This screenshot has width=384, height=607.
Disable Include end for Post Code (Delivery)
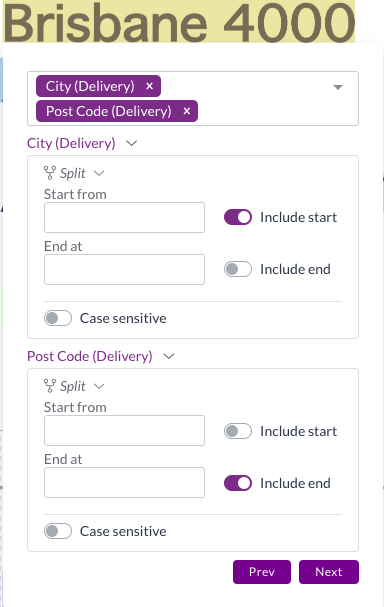[238, 483]
